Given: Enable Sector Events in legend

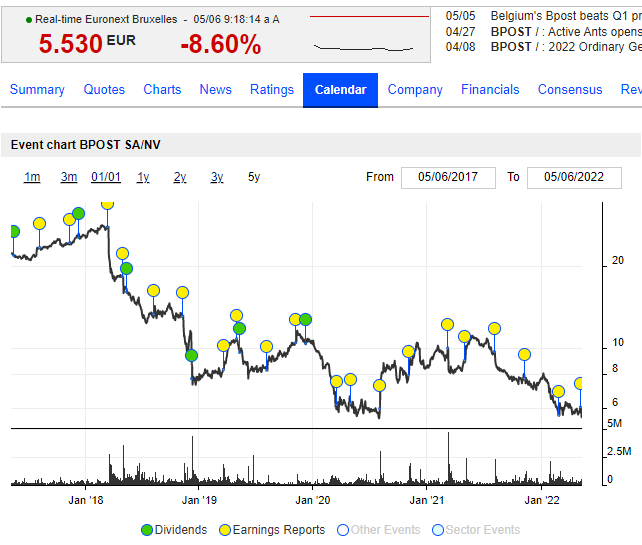Looking at the screenshot, I should 438,530.
